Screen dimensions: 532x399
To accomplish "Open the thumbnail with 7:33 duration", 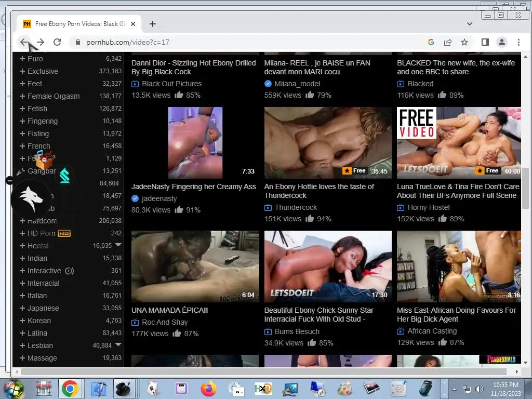I will [195, 143].
